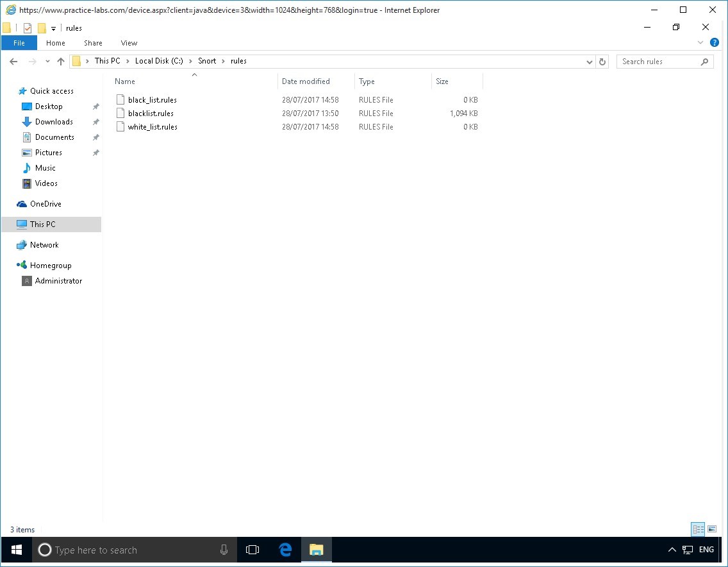Open Microsoft Edge from taskbar
Screen dimensions: 728x567
285,550
